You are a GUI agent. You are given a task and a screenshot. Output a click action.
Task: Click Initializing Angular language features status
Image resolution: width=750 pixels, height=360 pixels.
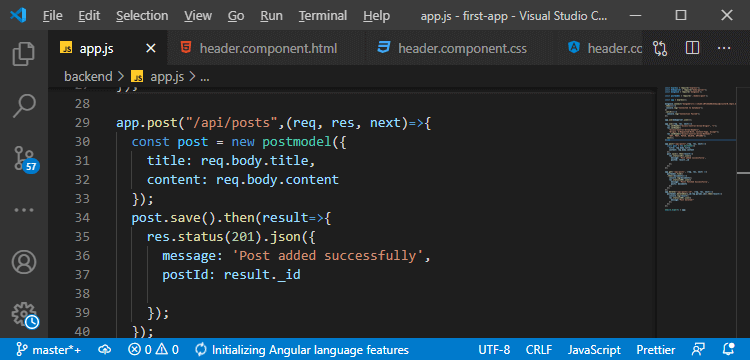coord(302,349)
